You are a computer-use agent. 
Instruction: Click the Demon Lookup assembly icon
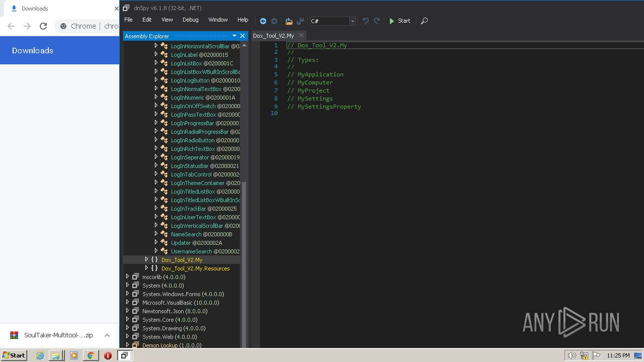pos(135,345)
